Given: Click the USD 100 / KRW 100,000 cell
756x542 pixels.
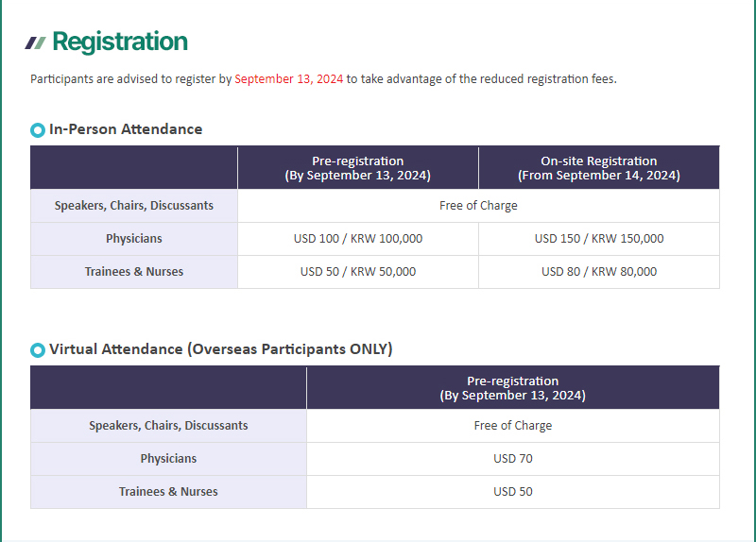Looking at the screenshot, I should coord(358,239).
